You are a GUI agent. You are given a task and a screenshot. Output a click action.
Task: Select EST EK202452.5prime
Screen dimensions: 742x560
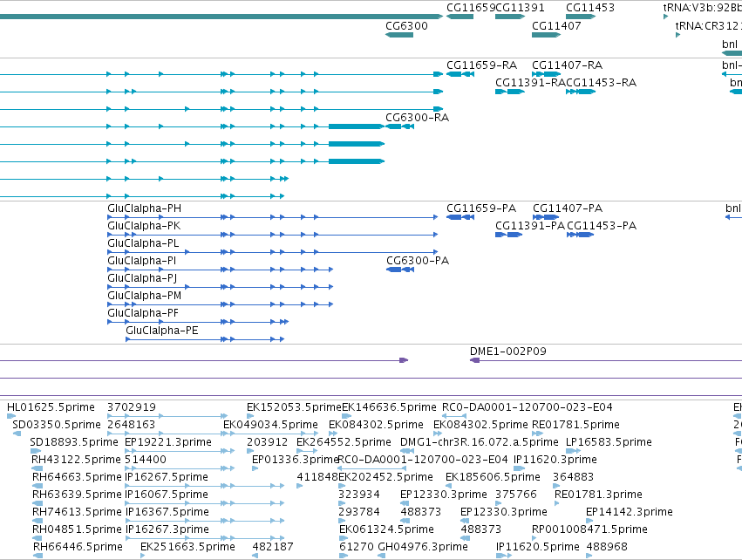(x=385, y=477)
